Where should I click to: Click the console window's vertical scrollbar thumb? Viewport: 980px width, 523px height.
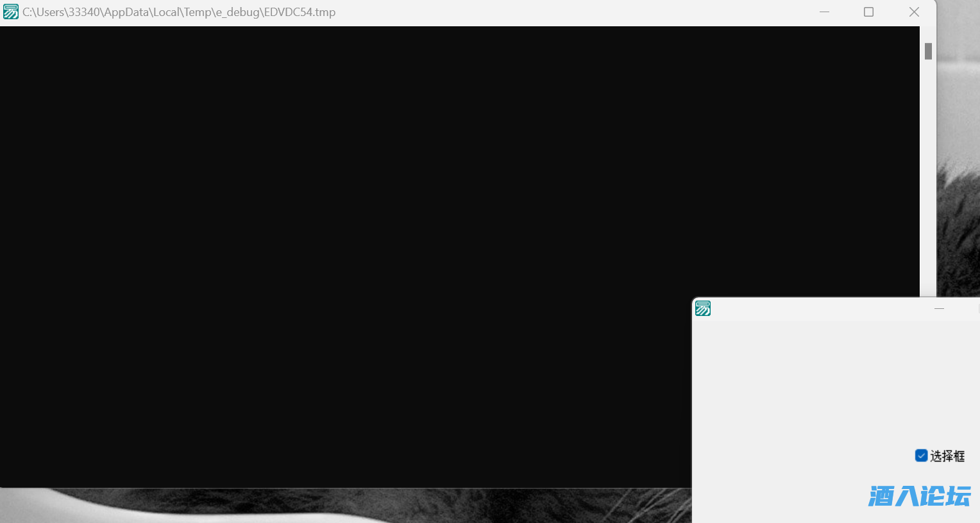[x=928, y=51]
